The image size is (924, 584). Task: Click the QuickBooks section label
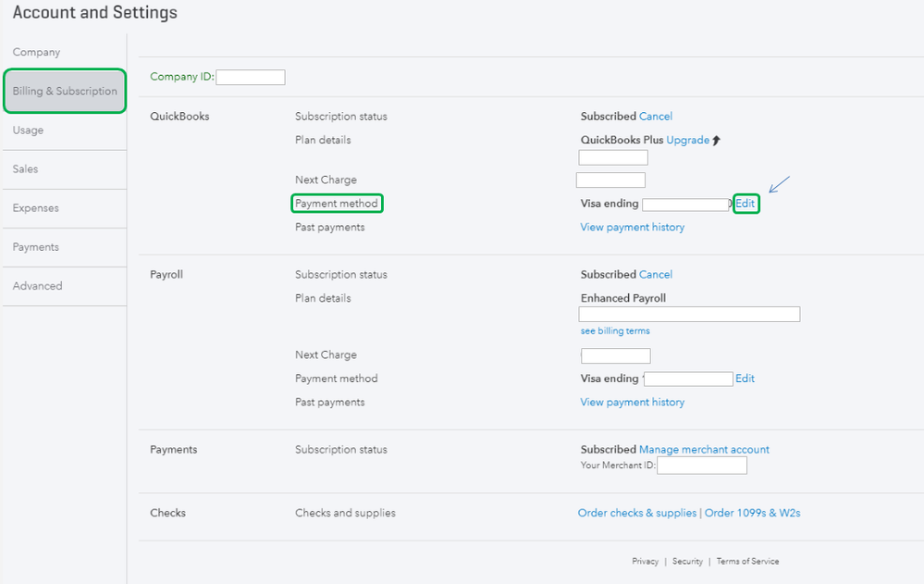pyautogui.click(x=179, y=117)
